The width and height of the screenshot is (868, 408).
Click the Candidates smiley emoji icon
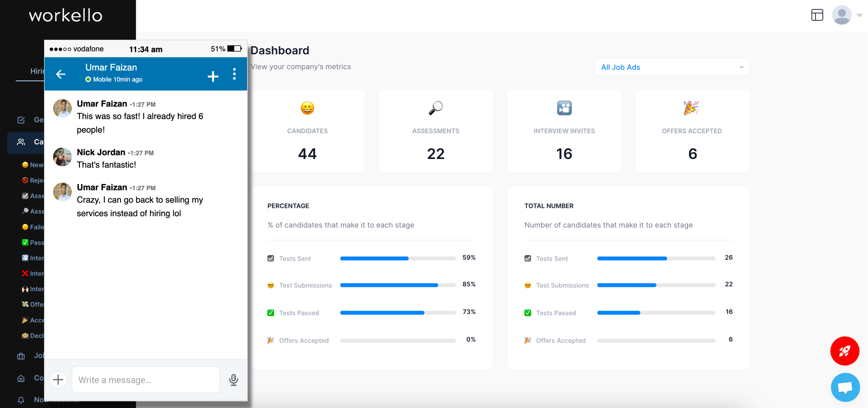[307, 108]
